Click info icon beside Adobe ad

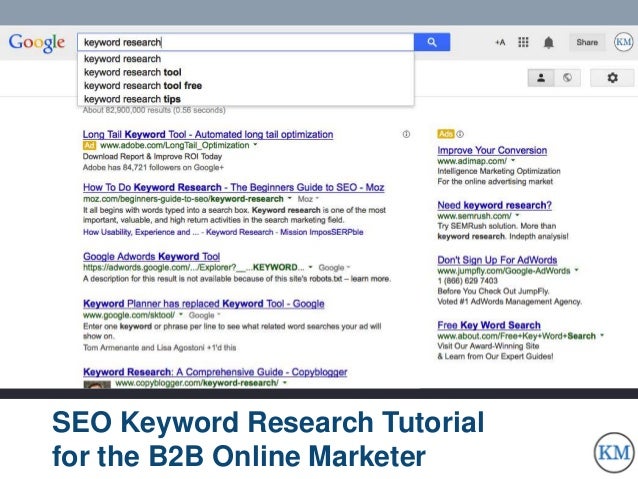pos(406,134)
